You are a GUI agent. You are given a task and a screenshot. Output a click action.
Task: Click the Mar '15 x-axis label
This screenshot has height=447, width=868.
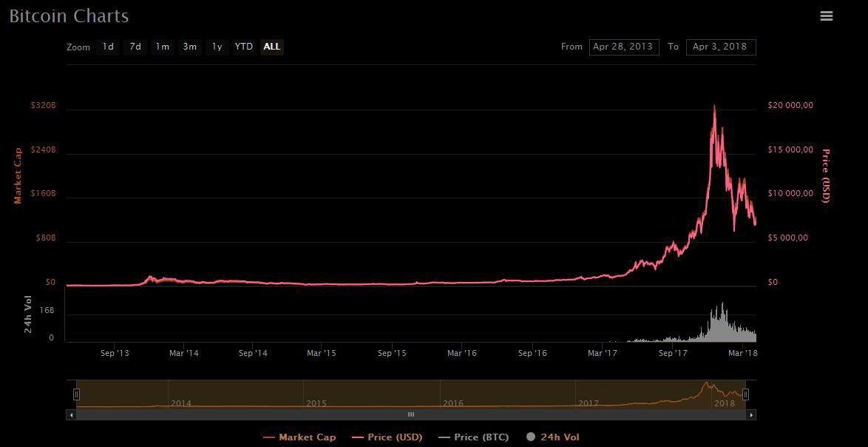coord(322,353)
